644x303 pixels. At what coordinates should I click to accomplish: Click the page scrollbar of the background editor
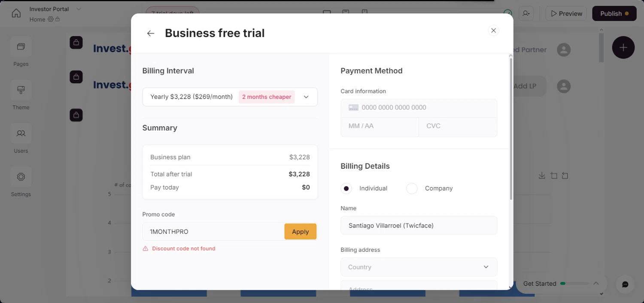tap(601, 47)
